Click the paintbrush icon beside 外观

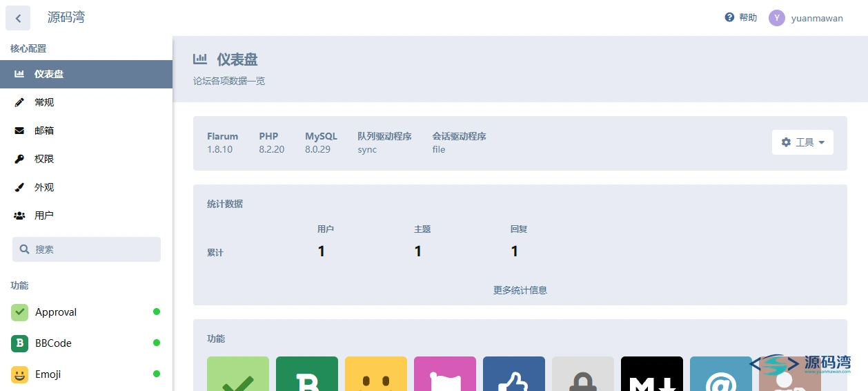19,187
